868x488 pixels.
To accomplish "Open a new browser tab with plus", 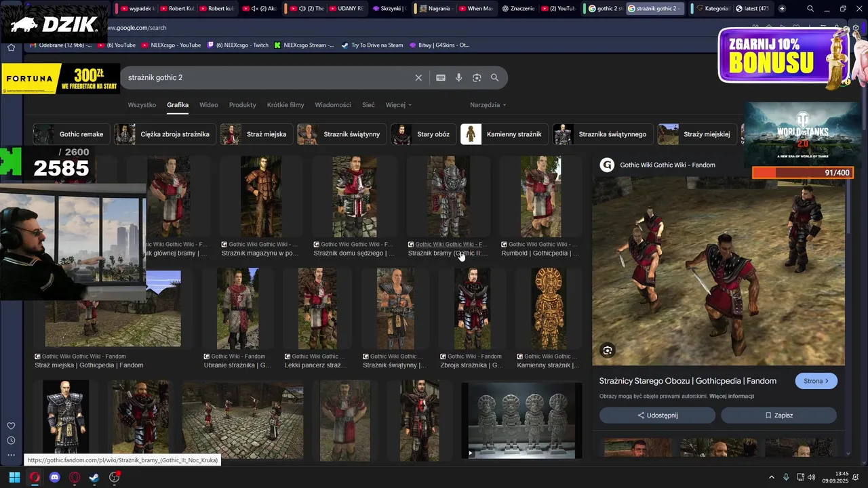I will [782, 9].
